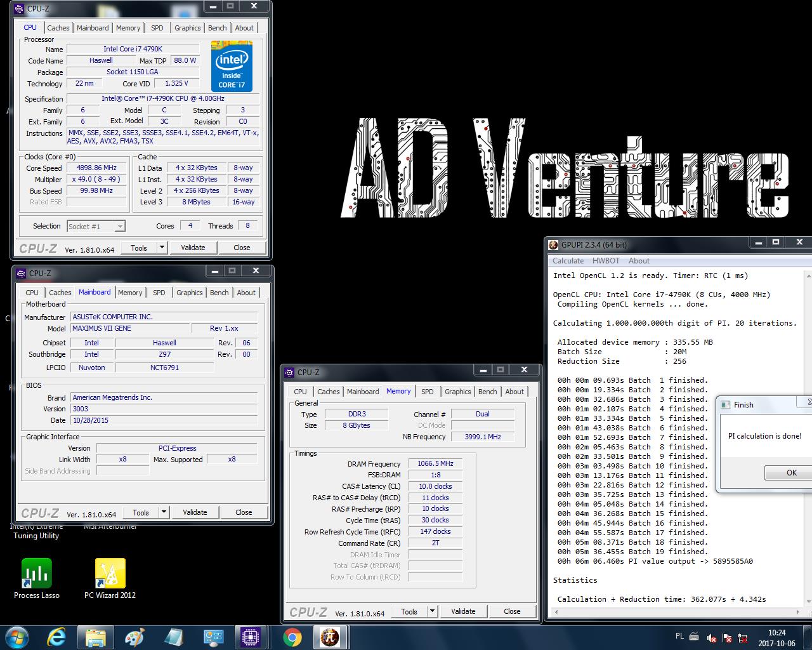Launch Google Chrome from the taskbar
The height and width of the screenshot is (650, 812).
point(292,637)
